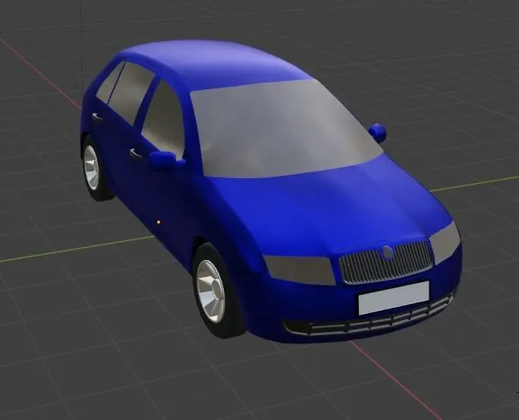This screenshot has height=420, width=519.
Task: Select the headlight on the far side
Action: point(446,243)
